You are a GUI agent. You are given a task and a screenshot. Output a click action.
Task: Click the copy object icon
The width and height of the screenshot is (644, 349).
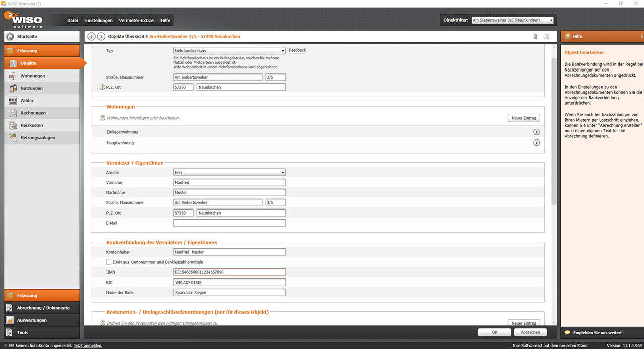coord(547,36)
